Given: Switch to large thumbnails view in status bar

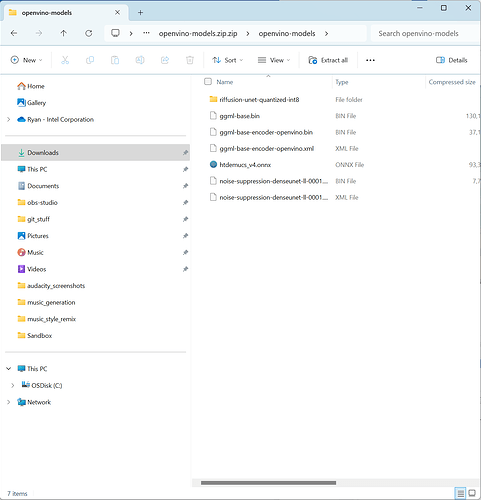Looking at the screenshot, I should pyautogui.click(x=472, y=493).
